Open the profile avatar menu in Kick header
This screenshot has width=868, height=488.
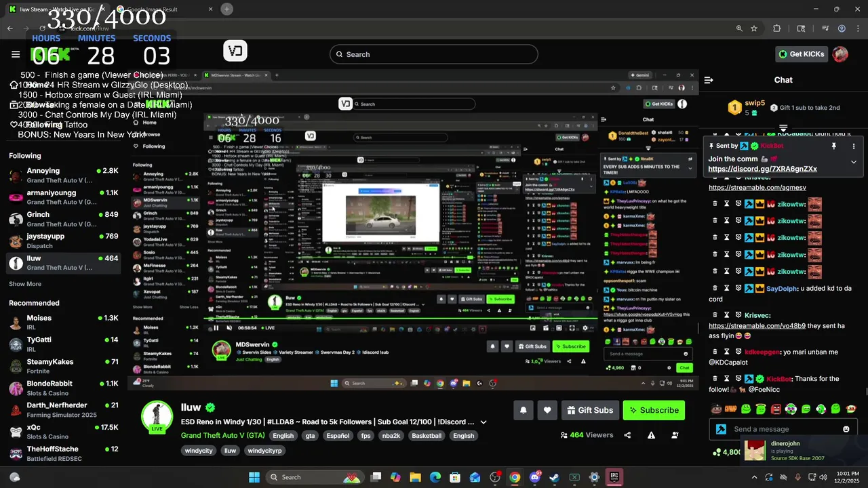click(x=840, y=54)
